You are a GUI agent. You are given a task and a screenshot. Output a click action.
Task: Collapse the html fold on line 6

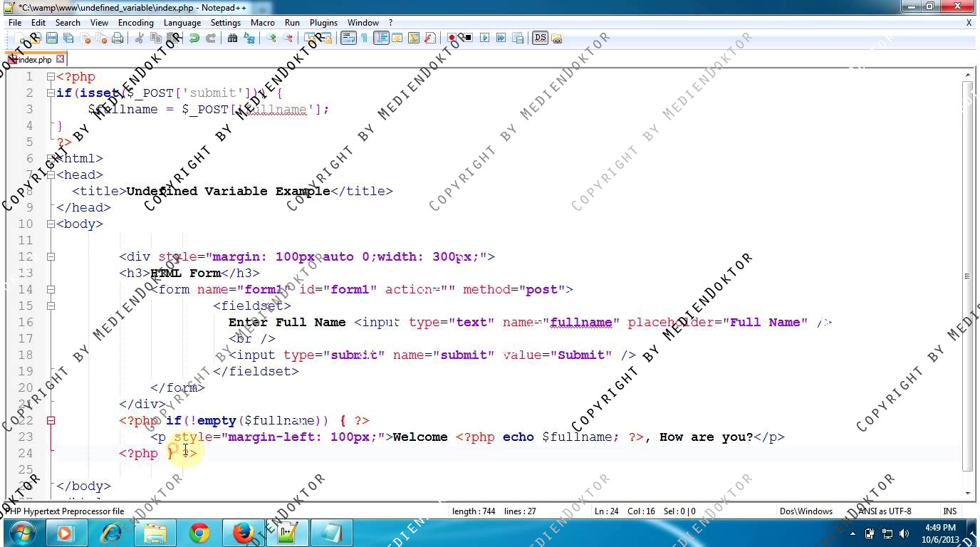point(51,158)
